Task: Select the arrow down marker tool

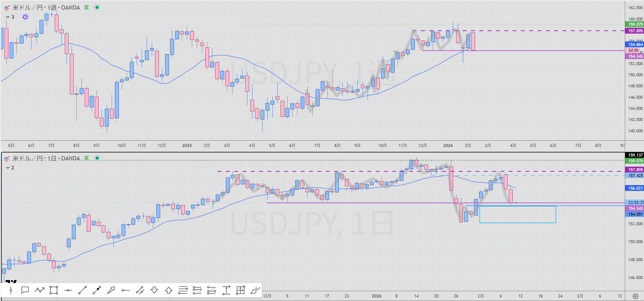Action: [154, 290]
